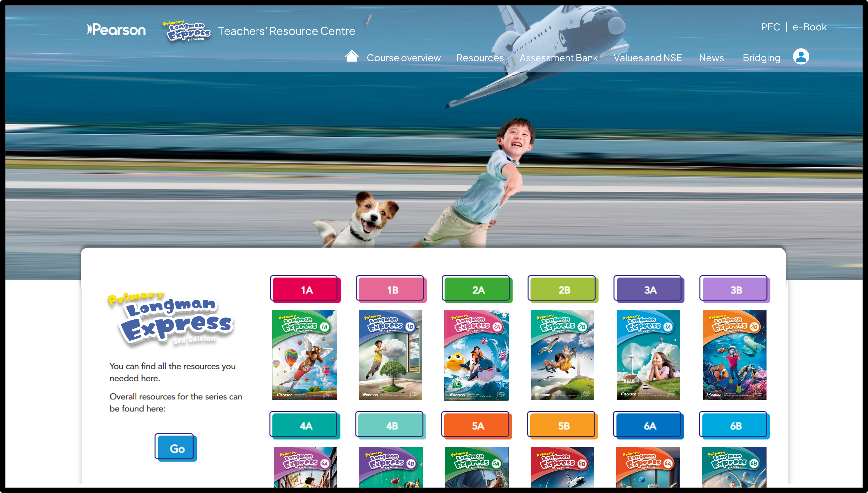Follow the PEC link
Screen dimensions: 868x493
click(x=770, y=27)
